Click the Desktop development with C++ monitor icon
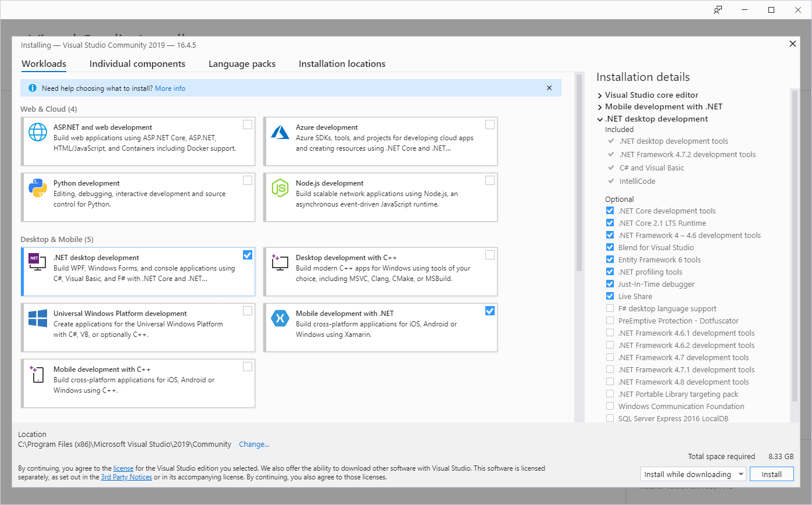Viewport: 812px width, 505px height. 280,262
